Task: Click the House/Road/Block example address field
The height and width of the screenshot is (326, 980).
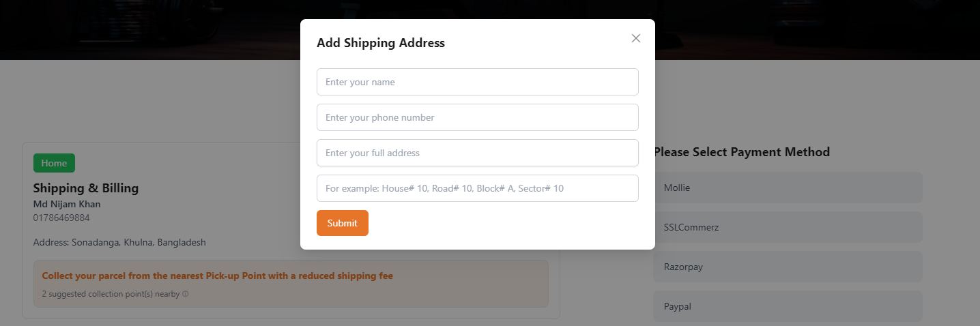Action: point(477,188)
